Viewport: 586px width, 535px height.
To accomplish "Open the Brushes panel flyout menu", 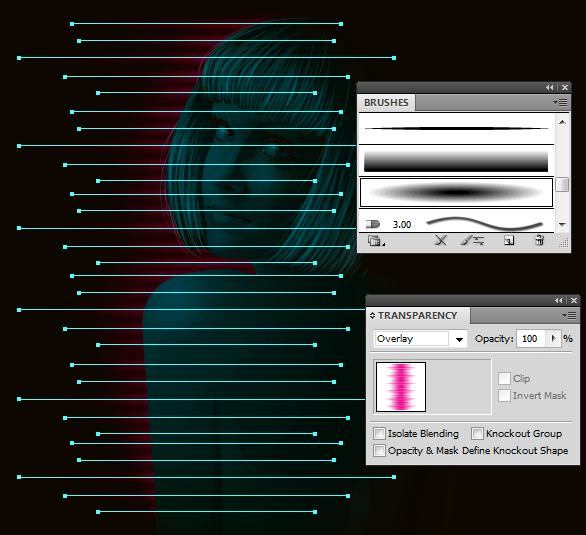I will click(560, 102).
